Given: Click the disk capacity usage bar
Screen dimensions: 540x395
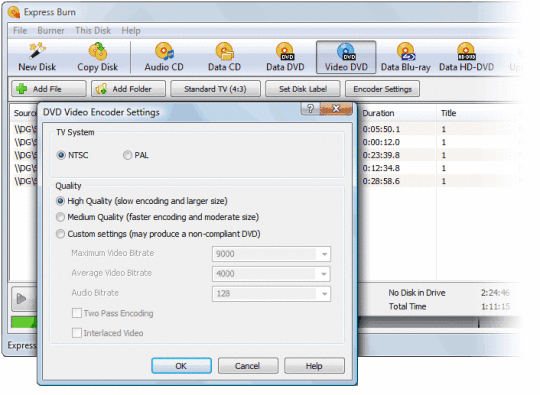Looking at the screenshot, I should [439, 323].
